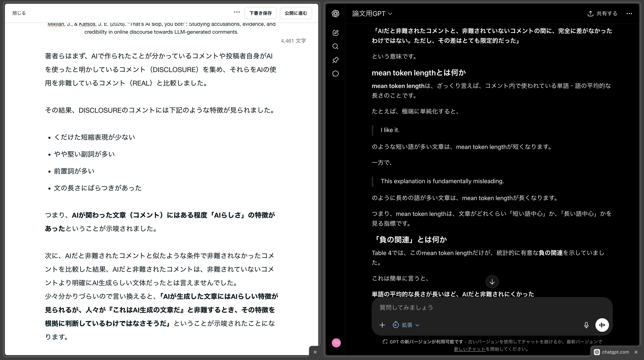Click text たとえば、極端に単純化すると、
This screenshot has height=360, width=644.
coord(416,111)
